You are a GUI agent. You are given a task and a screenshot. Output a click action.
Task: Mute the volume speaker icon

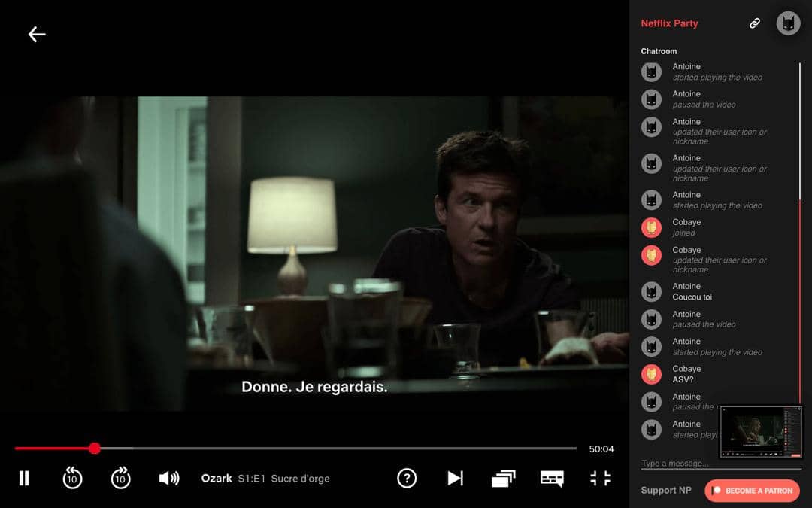click(x=169, y=478)
